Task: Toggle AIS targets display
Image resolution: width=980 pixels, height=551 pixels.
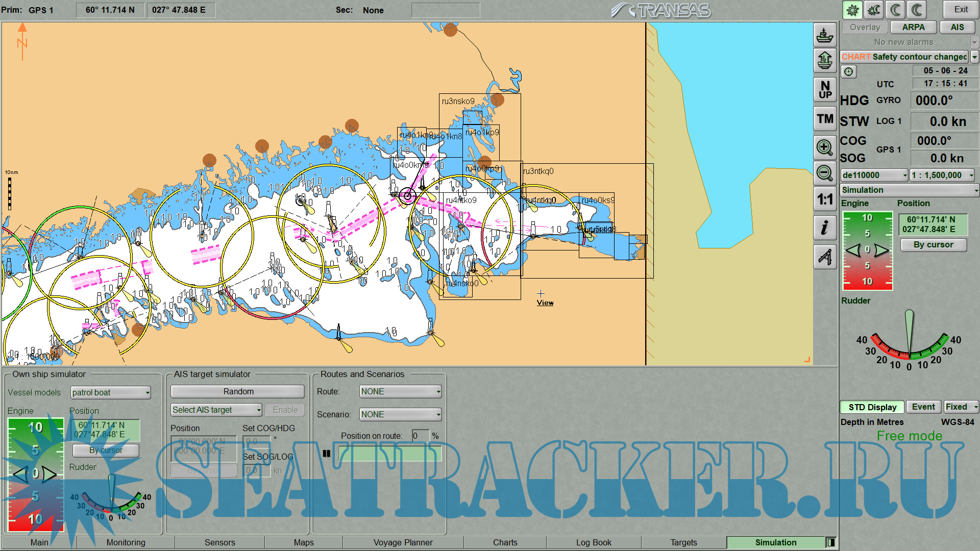Action: (957, 28)
